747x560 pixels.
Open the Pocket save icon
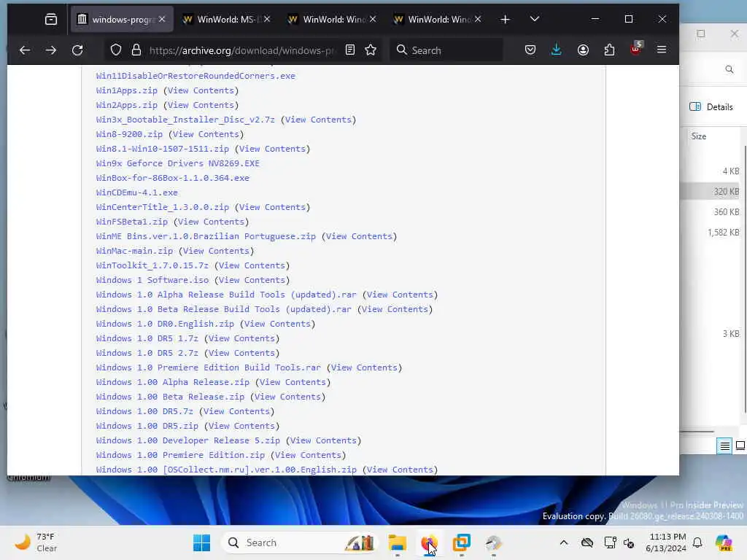coord(530,50)
